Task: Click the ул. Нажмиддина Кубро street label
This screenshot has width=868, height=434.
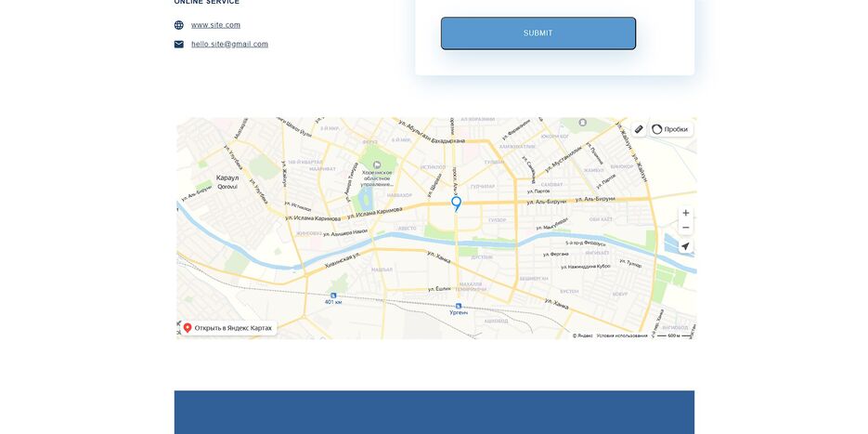Action: point(586,266)
